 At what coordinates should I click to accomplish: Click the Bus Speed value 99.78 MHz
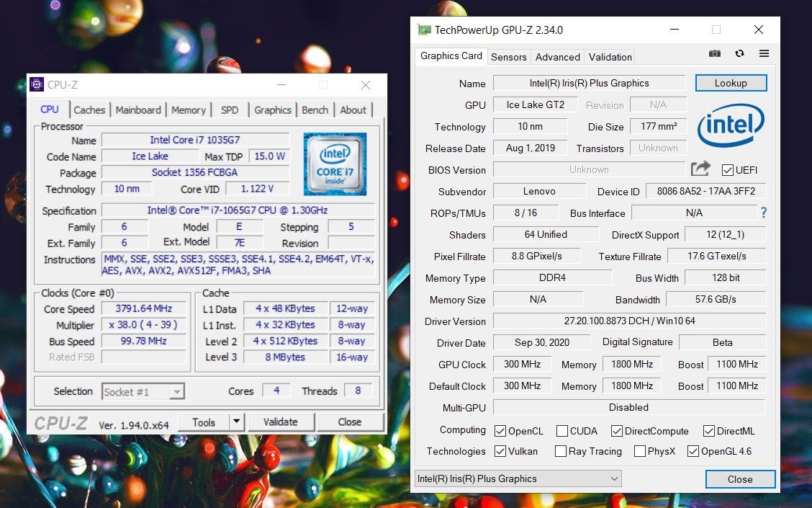tap(143, 341)
